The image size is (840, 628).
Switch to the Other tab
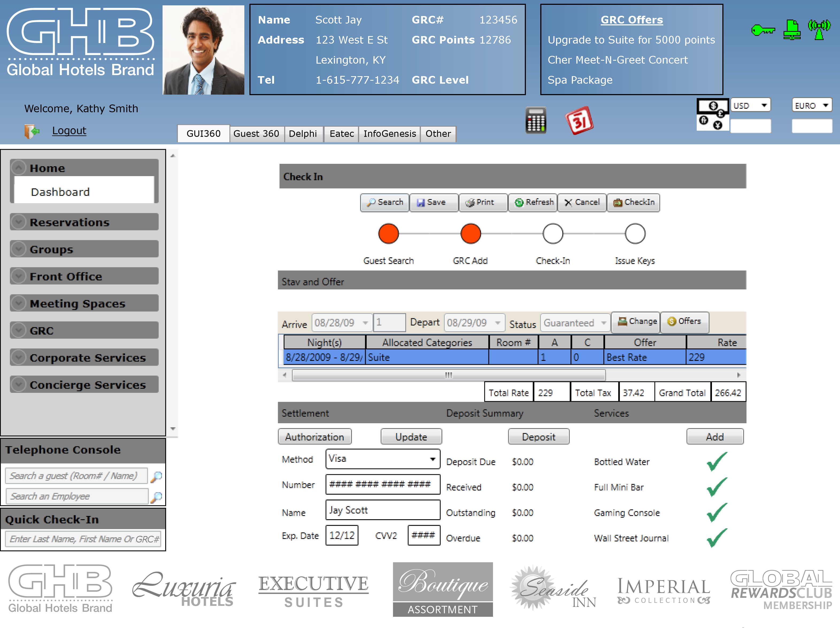pyautogui.click(x=438, y=134)
